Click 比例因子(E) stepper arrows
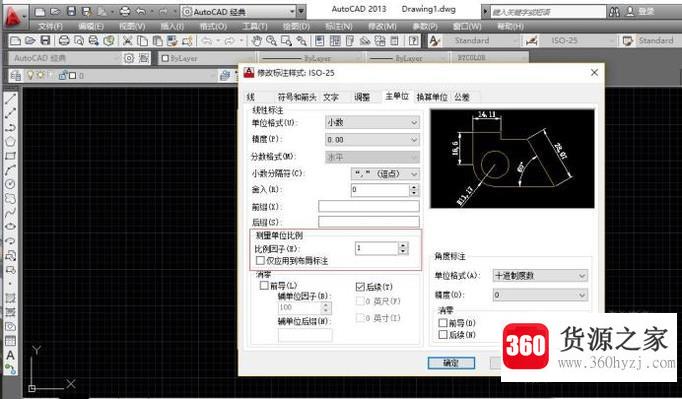The width and height of the screenshot is (682, 399). [x=403, y=248]
